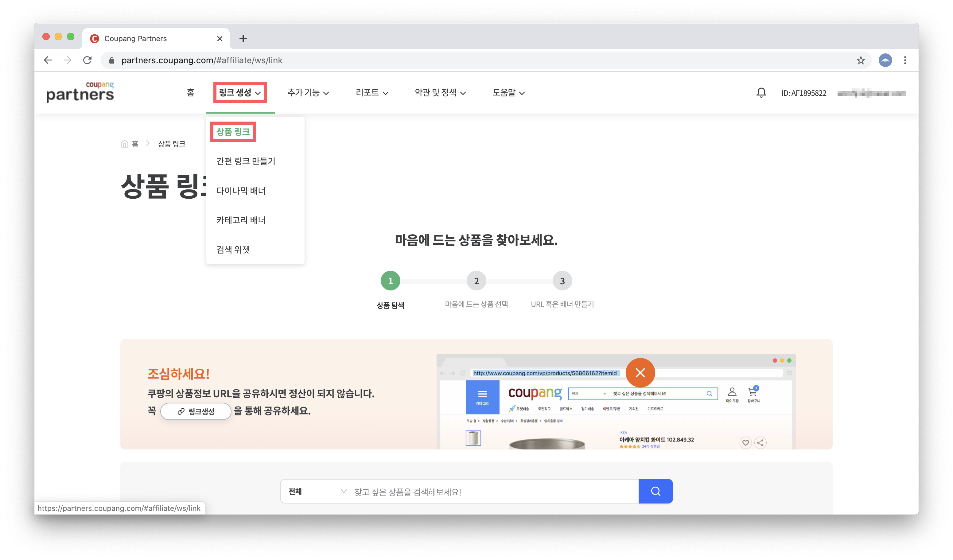953x560 pixels.
Task: Click step 2 circle
Action: point(476,281)
